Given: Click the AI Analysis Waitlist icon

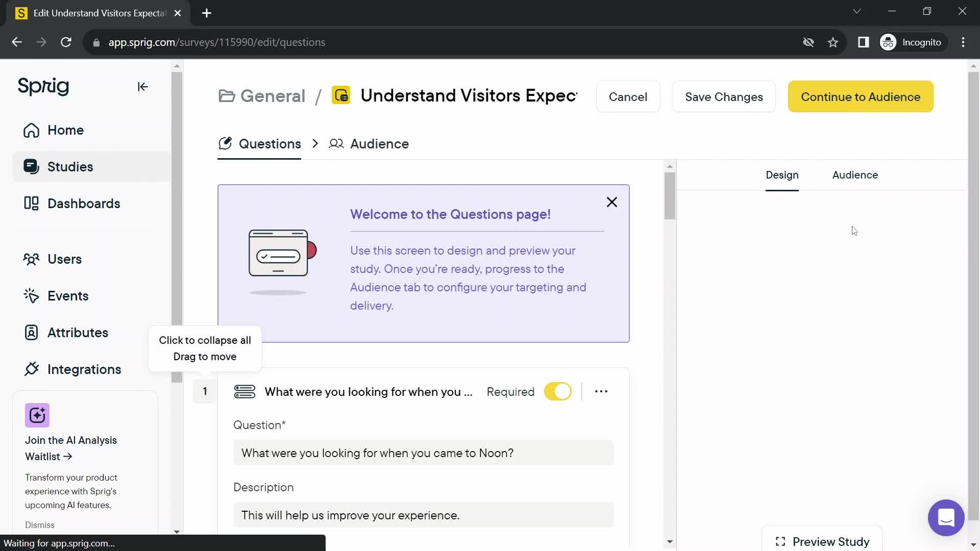Looking at the screenshot, I should [37, 415].
